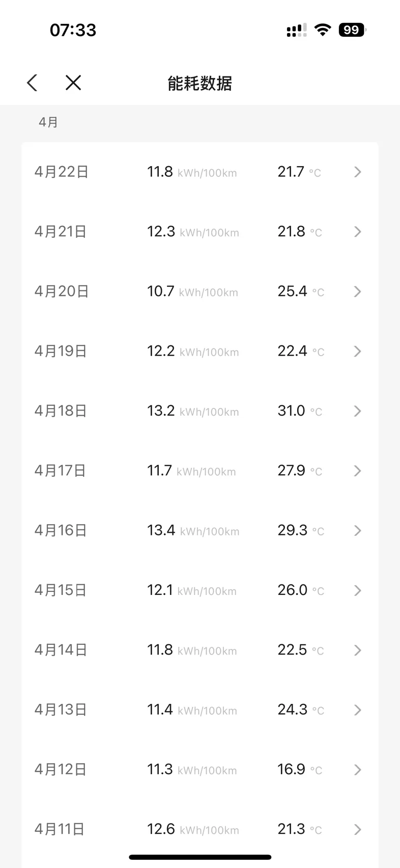This screenshot has width=400, height=868.
Task: Select the 4月15日 date label
Action: 61,590
